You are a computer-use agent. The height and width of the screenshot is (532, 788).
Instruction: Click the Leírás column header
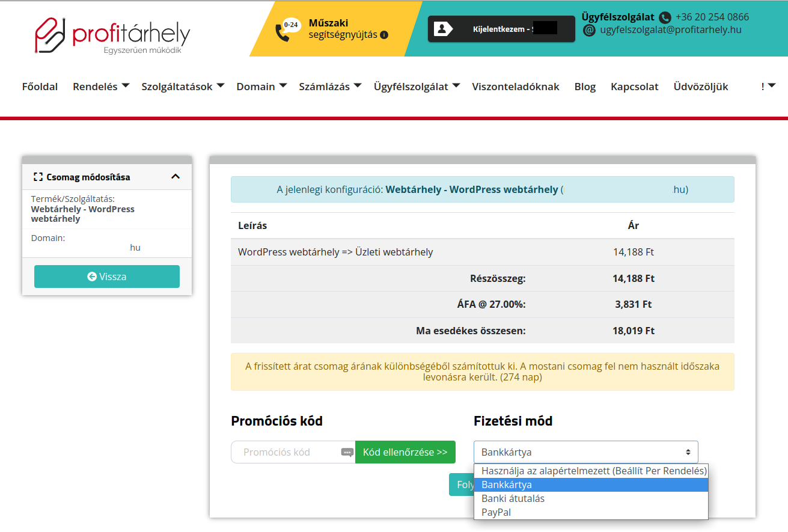tap(252, 225)
